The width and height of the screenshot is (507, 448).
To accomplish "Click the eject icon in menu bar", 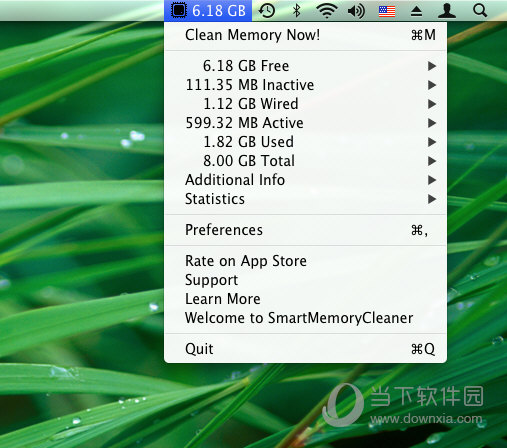I will [x=416, y=11].
